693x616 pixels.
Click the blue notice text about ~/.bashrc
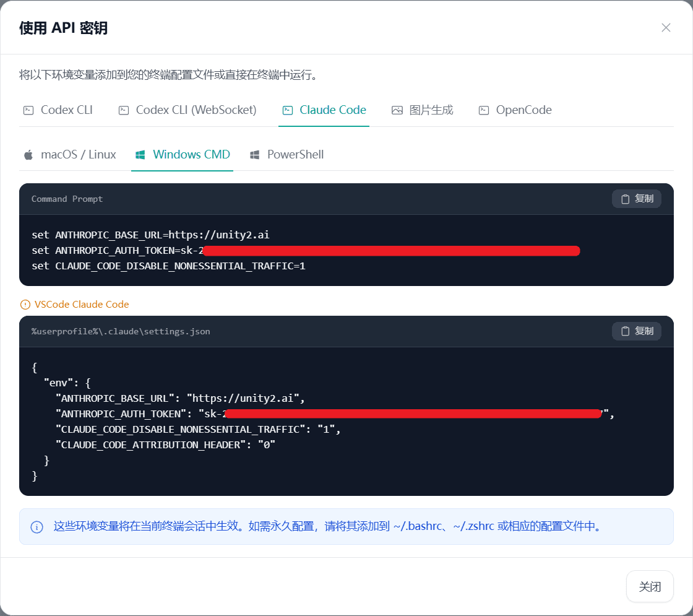click(x=327, y=526)
